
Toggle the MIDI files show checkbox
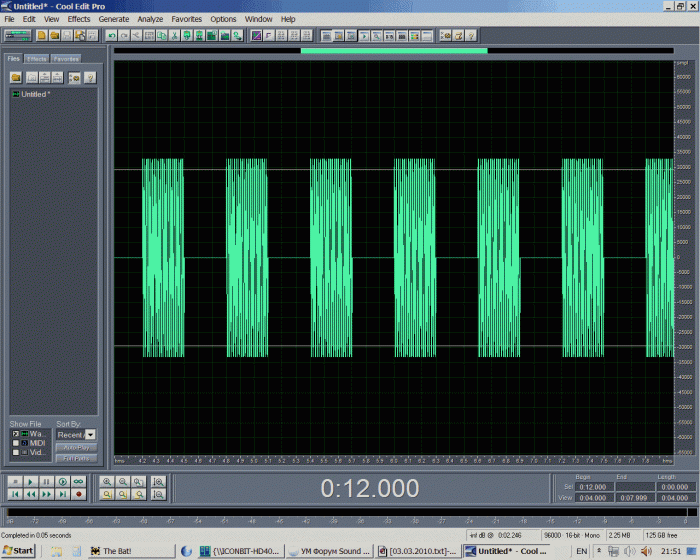coord(15,443)
